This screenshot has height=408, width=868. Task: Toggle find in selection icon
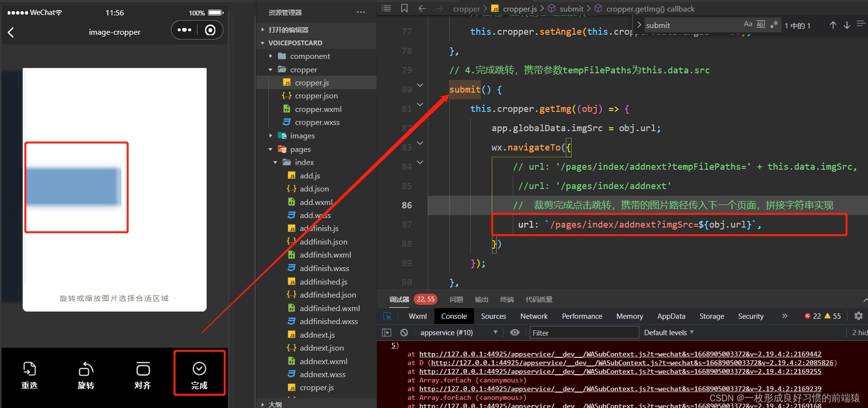click(x=860, y=24)
